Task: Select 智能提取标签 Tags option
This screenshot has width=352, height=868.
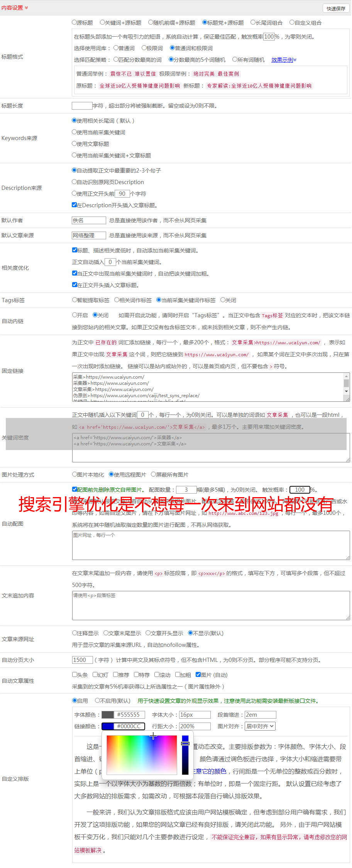Action: pos(75,300)
